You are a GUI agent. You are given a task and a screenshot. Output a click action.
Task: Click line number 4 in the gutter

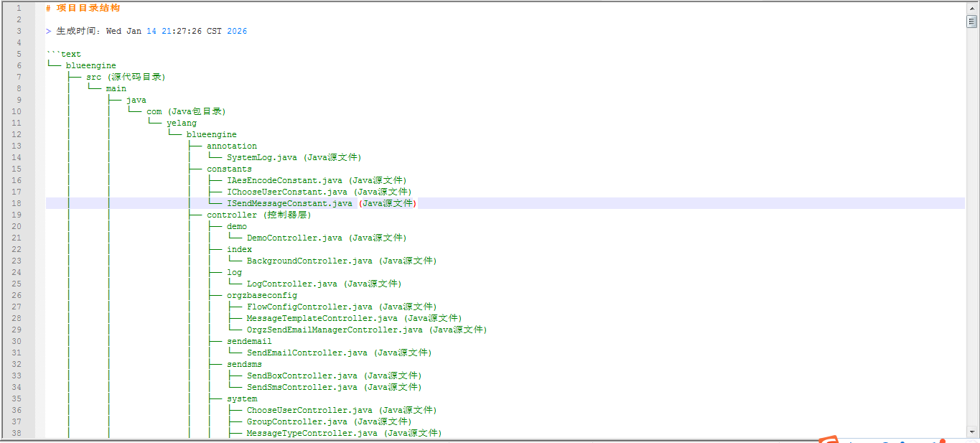tap(19, 42)
